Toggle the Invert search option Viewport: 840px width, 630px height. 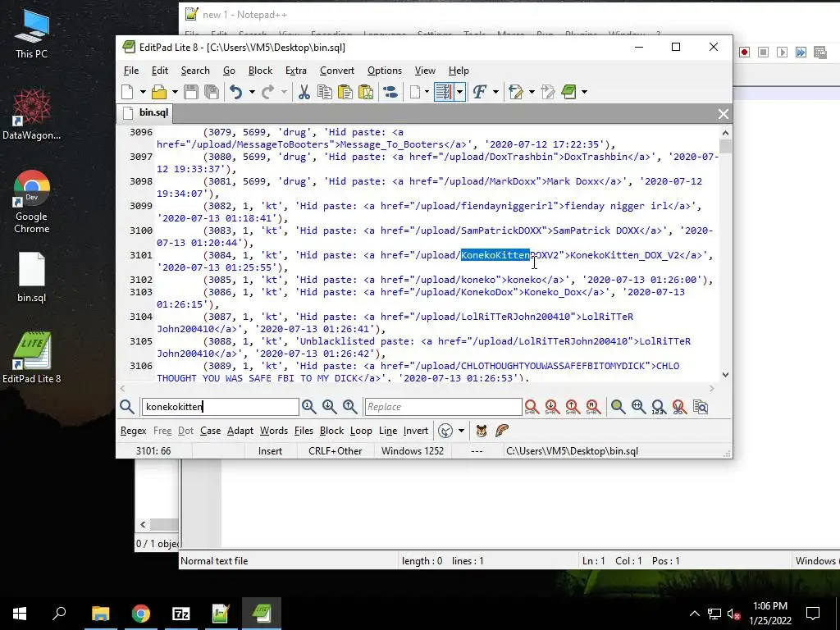point(416,431)
